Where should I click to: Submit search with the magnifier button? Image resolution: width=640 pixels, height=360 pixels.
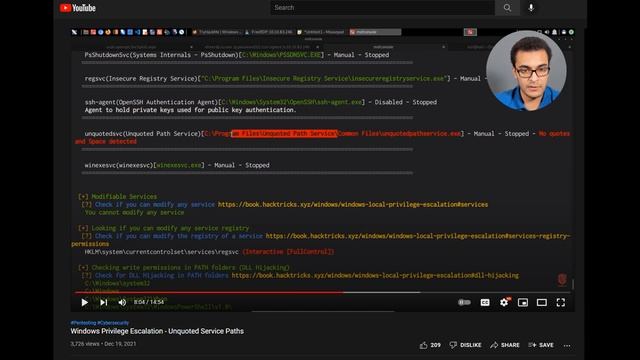tap(507, 7)
